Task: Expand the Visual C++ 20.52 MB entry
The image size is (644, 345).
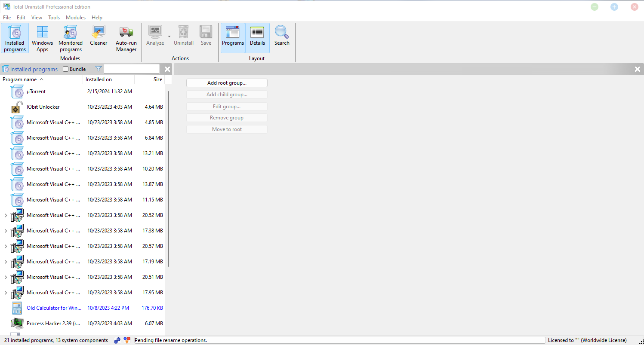Action: 6,215
